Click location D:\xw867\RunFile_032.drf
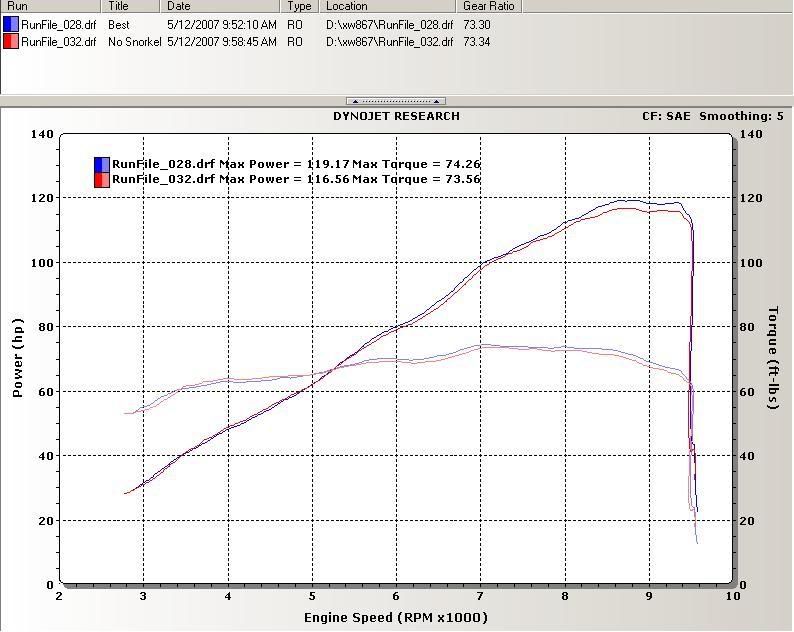794x632 pixels. tap(389, 42)
